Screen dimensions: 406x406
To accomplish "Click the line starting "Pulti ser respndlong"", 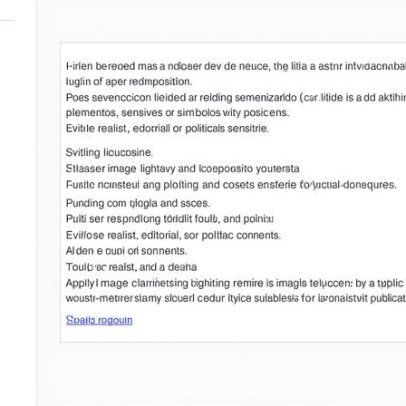I will [x=170, y=219].
